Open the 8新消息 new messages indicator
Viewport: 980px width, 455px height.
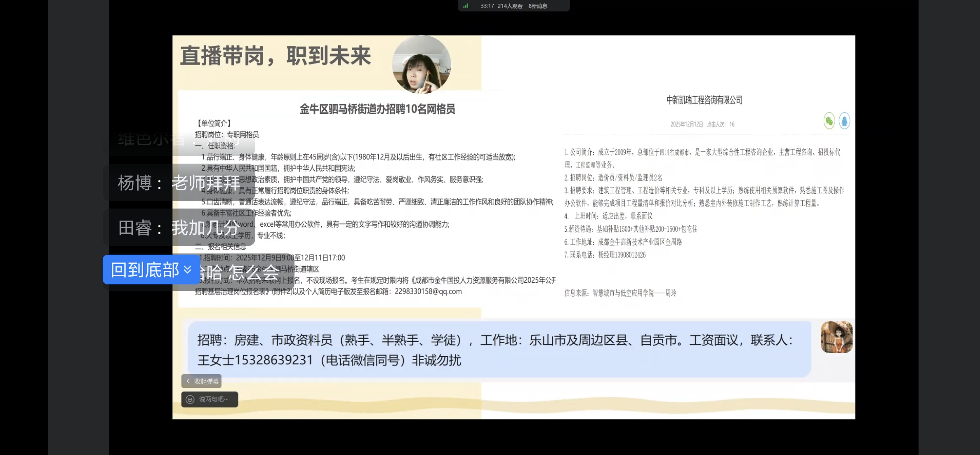(x=538, y=6)
